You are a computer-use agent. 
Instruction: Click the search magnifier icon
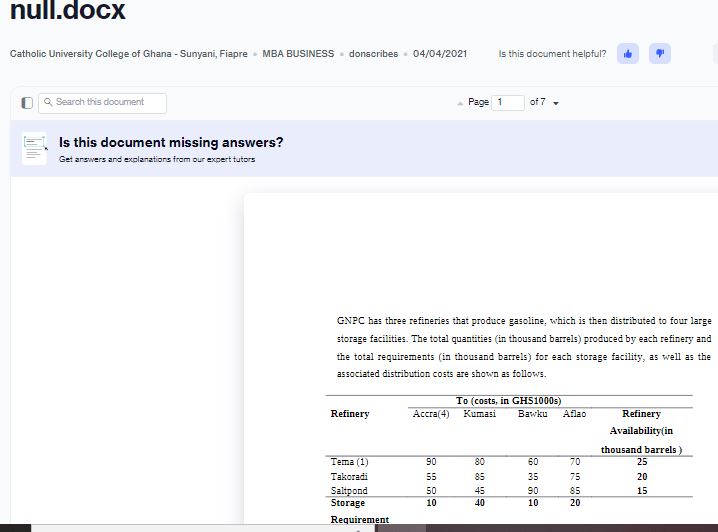coord(48,102)
